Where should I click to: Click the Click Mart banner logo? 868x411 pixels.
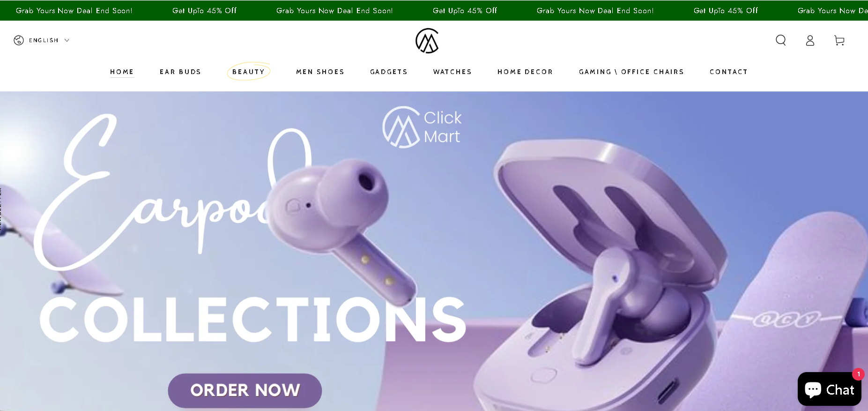422,127
